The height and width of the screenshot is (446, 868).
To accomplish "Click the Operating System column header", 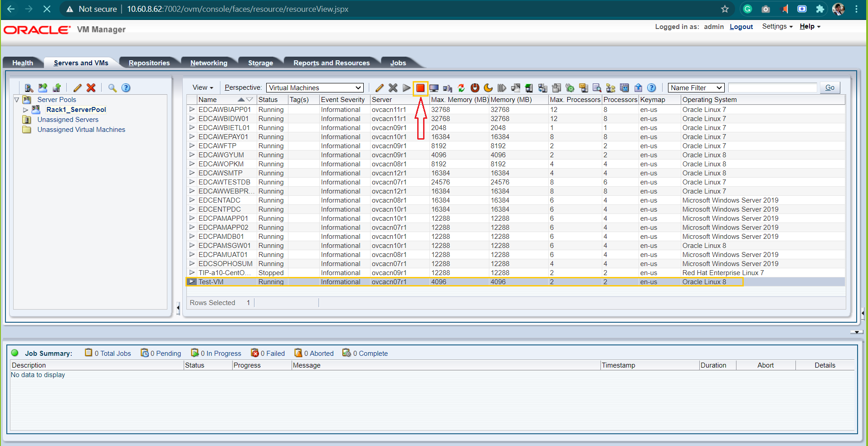I will pos(763,100).
